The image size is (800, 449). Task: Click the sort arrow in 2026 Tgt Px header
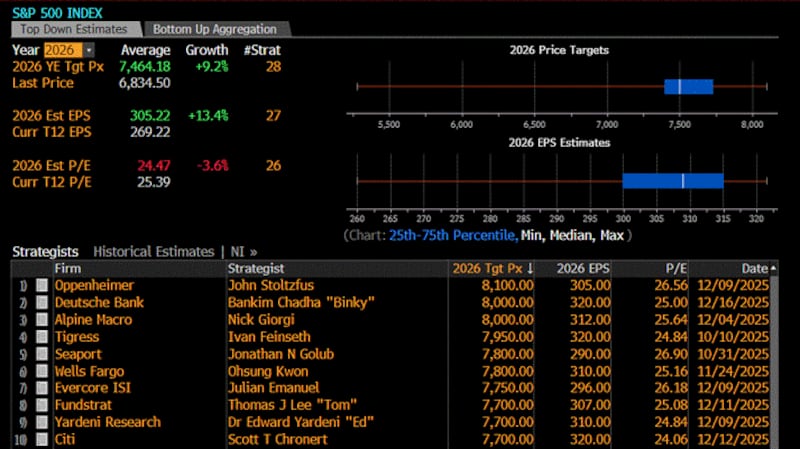point(530,268)
